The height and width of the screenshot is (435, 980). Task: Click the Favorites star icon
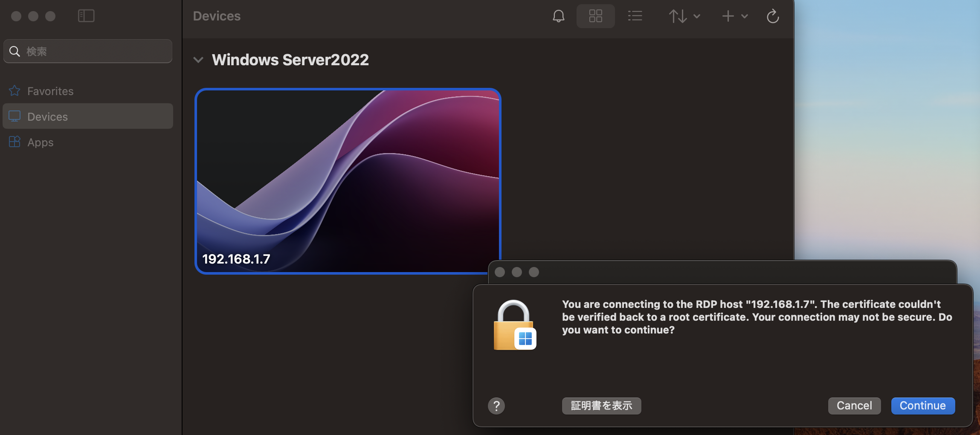point(14,90)
